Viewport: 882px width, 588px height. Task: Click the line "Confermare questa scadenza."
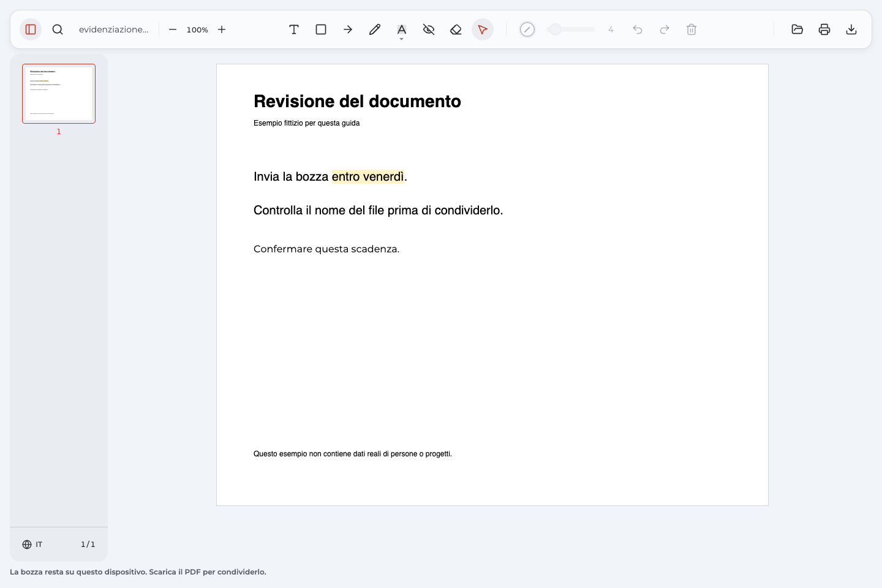coord(326,249)
